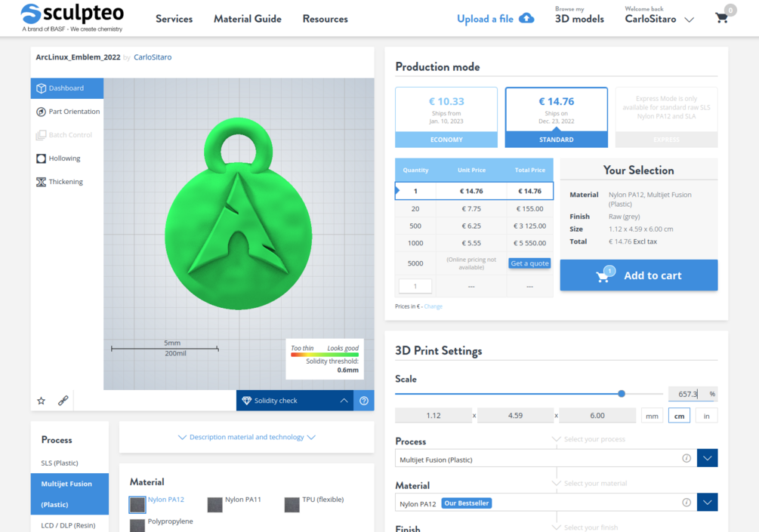Click the share link chain icon

63,401
